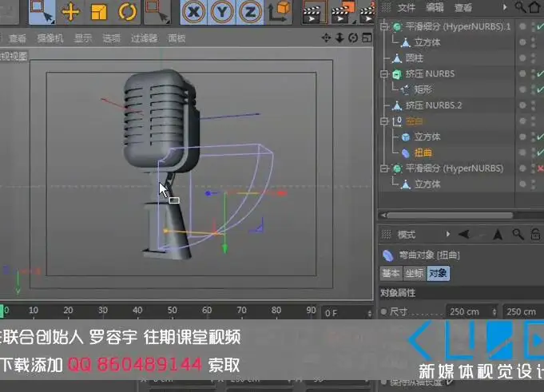Open the 选项 menu
The image size is (544, 392).
click(111, 38)
